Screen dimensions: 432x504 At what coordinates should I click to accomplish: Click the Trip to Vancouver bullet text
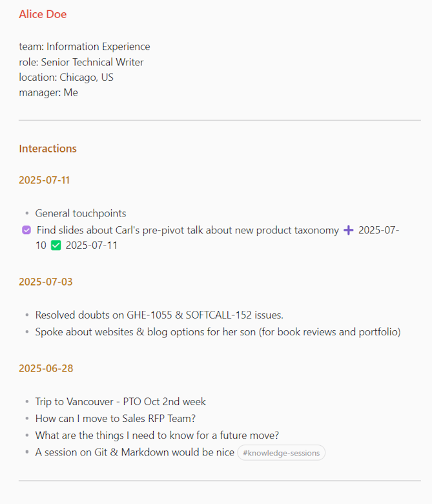[121, 401]
